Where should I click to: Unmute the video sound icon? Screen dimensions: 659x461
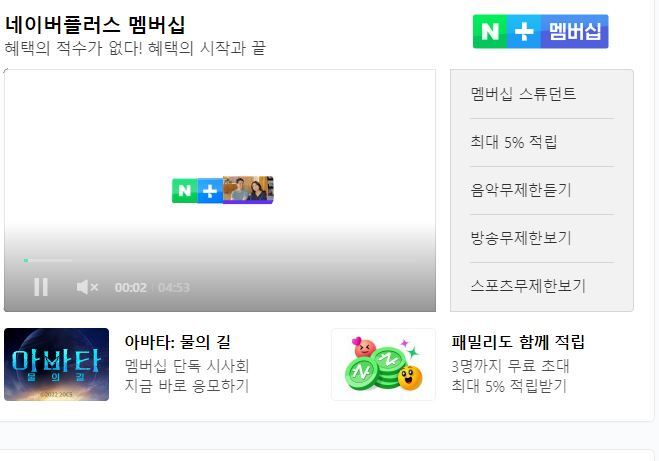click(87, 287)
